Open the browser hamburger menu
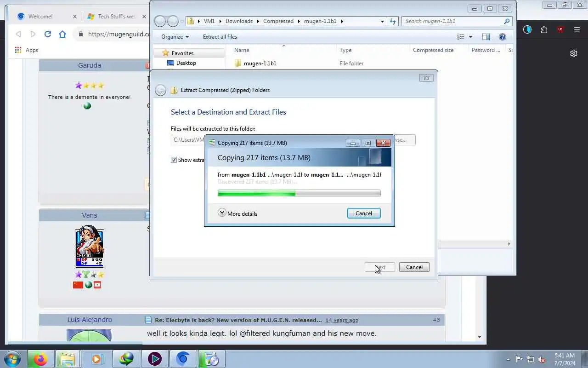588x368 pixels. 577,29
